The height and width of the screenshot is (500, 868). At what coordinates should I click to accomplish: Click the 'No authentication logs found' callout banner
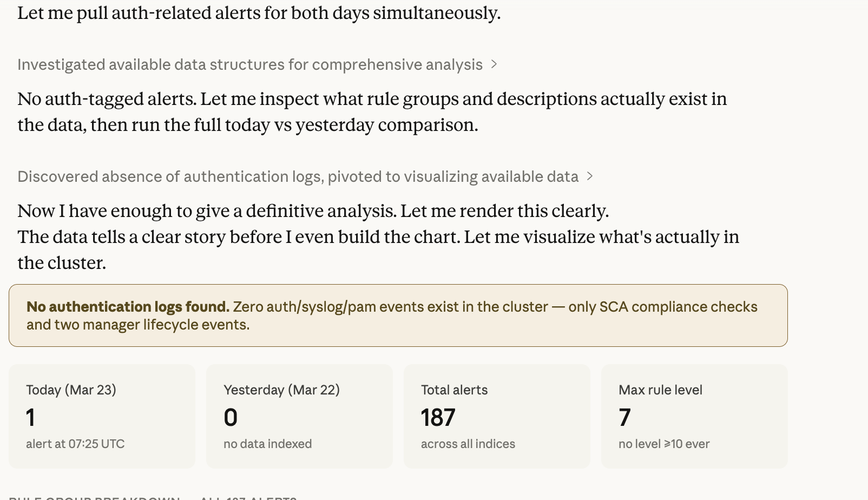tap(399, 315)
